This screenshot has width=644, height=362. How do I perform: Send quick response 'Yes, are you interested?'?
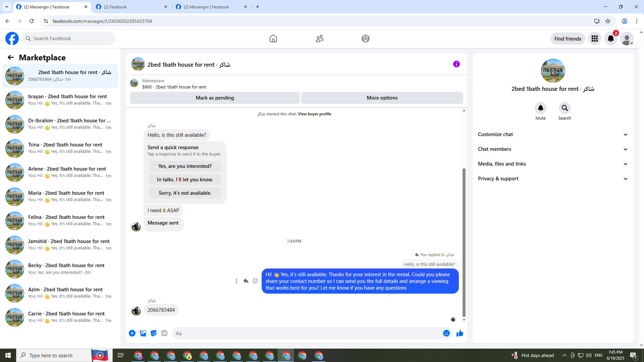185,166
